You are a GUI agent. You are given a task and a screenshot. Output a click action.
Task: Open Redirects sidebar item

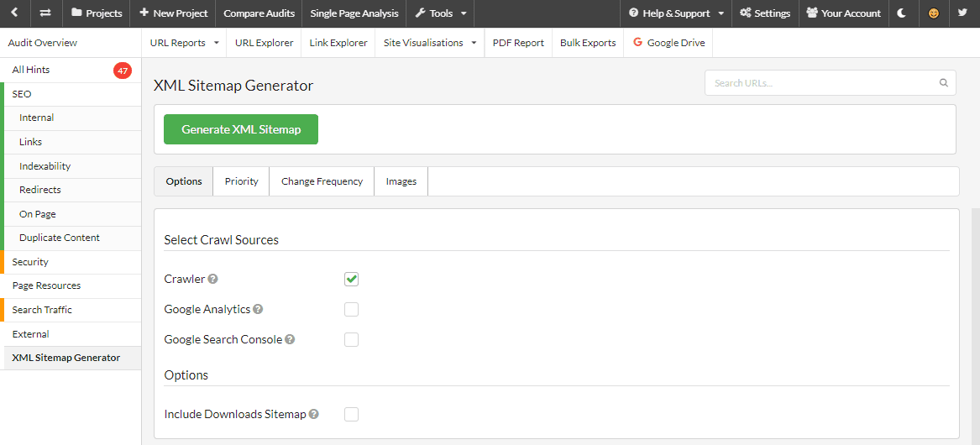pyautogui.click(x=71, y=190)
